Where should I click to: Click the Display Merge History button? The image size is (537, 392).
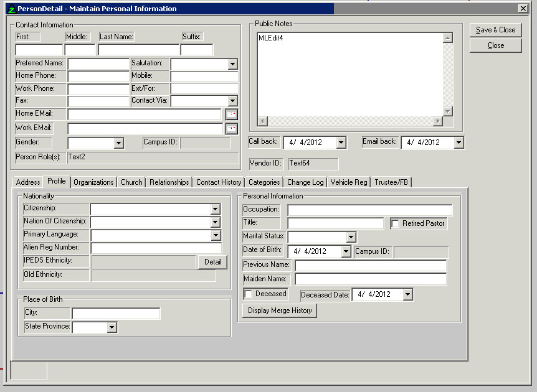[x=280, y=310]
